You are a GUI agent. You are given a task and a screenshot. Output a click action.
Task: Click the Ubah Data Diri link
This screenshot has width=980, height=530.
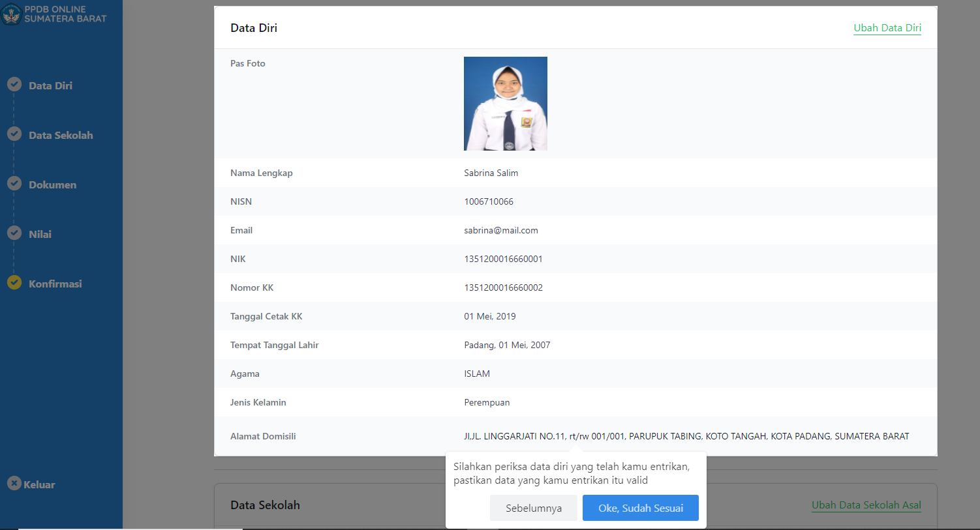[x=887, y=28]
